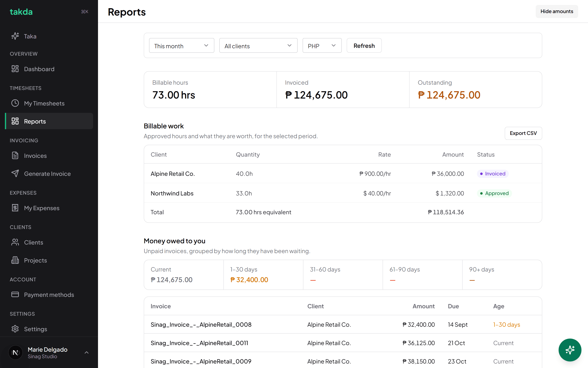Click the Payment methods card icon

point(15,294)
